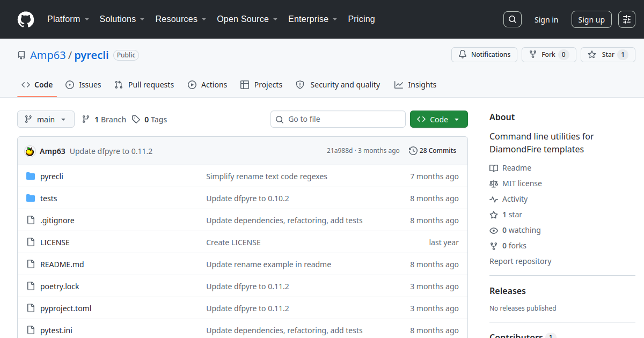This screenshot has height=338, width=644.
Task: Open the main branch selector dropdown
Action: 46,119
